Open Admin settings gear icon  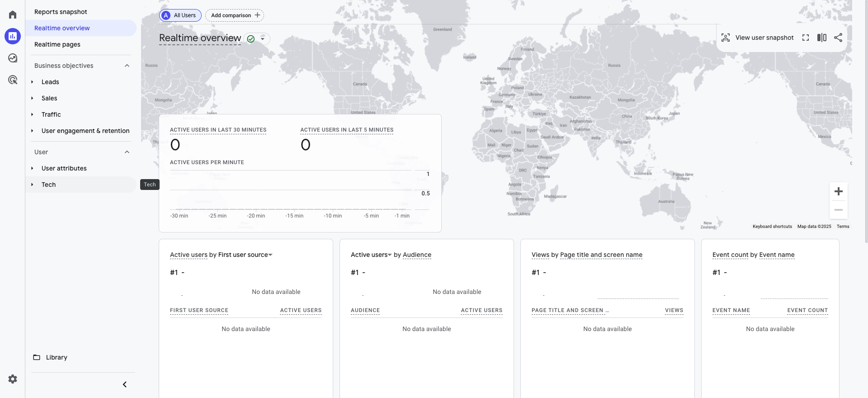coord(13,379)
